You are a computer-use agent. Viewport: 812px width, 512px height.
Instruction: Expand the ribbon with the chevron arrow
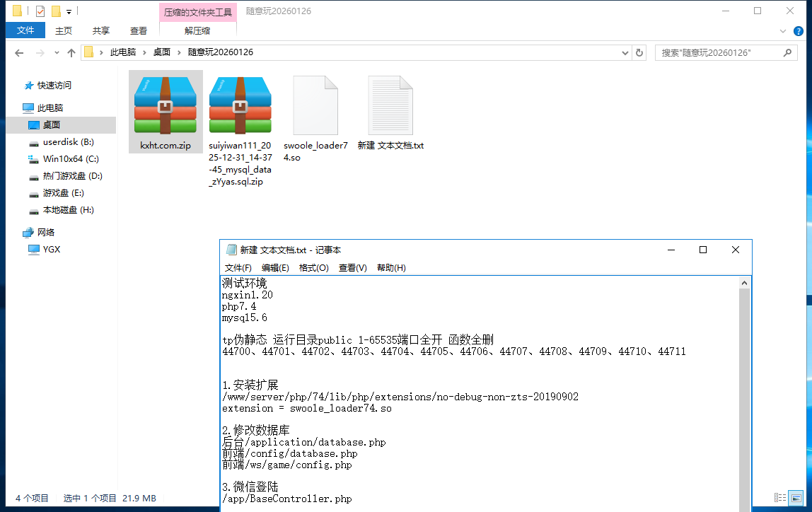[x=782, y=30]
